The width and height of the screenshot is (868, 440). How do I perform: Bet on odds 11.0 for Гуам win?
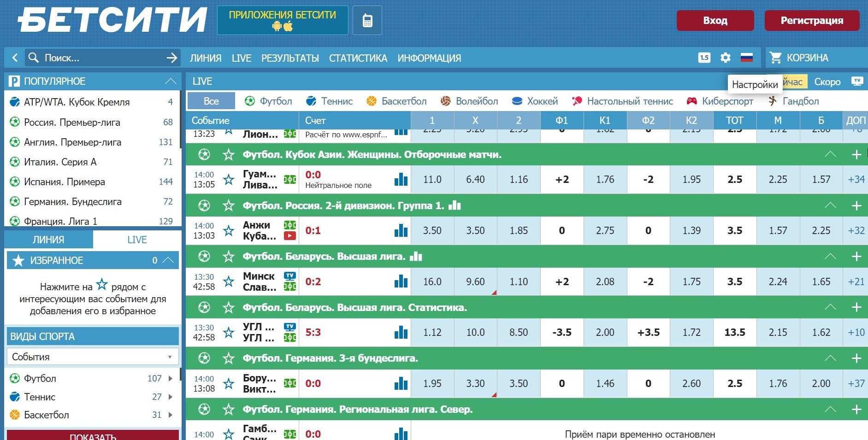pos(432,179)
